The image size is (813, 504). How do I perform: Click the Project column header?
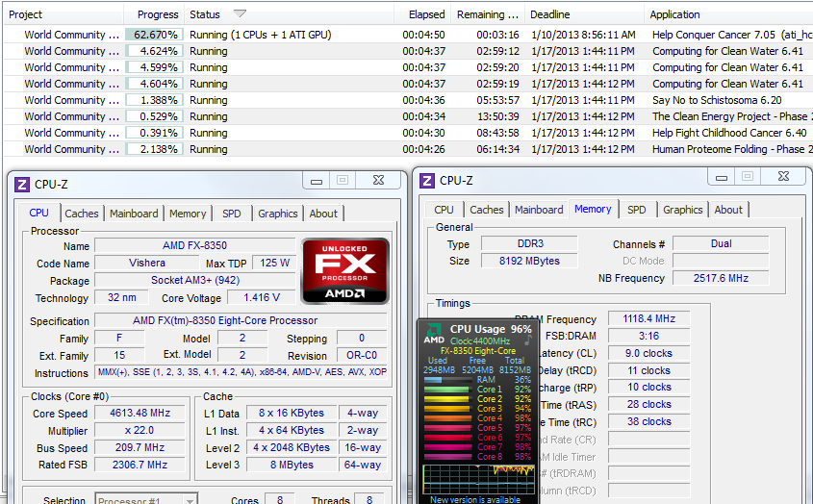pos(64,14)
